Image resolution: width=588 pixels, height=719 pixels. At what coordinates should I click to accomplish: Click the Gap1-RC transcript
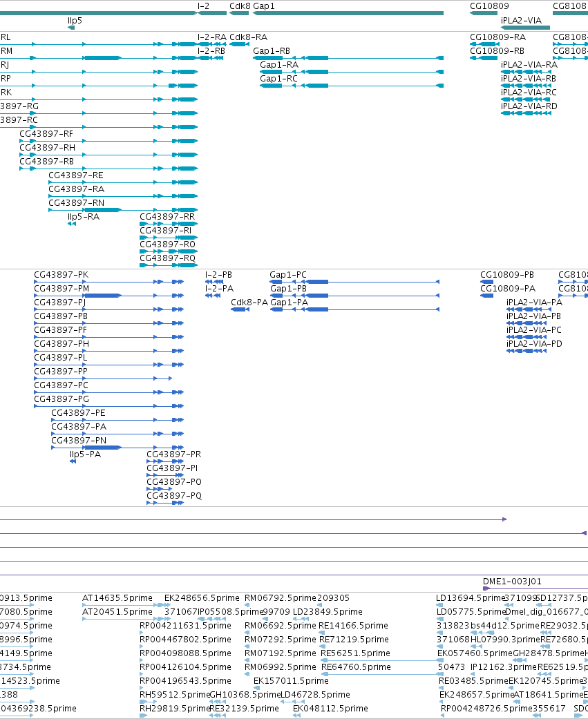pyautogui.click(x=352, y=86)
